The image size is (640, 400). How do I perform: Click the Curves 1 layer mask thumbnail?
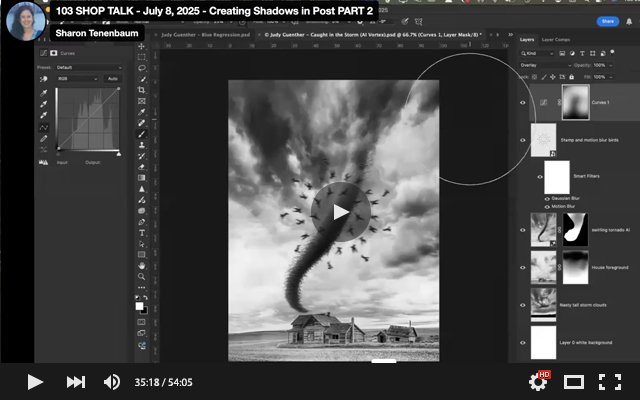pyautogui.click(x=576, y=102)
